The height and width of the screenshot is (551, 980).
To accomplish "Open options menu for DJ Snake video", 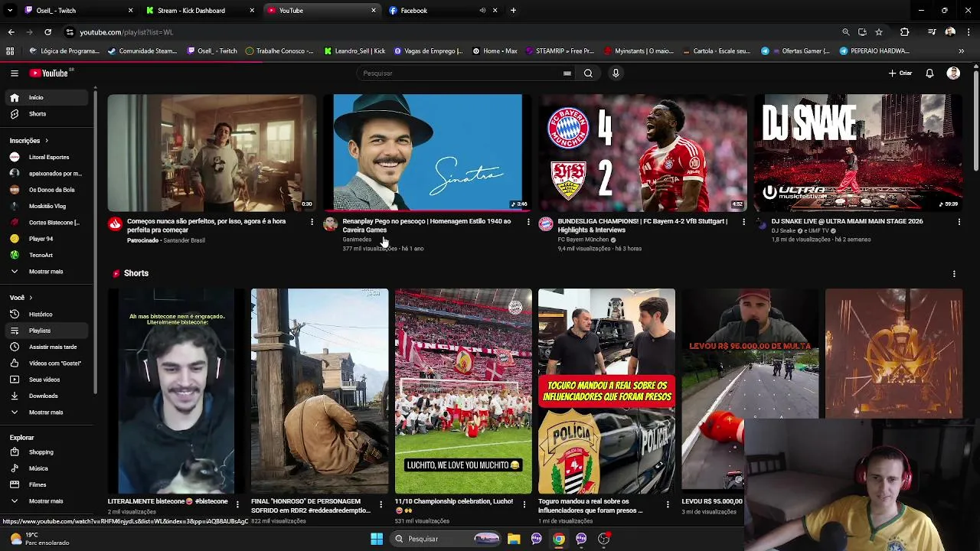I will coord(959,222).
